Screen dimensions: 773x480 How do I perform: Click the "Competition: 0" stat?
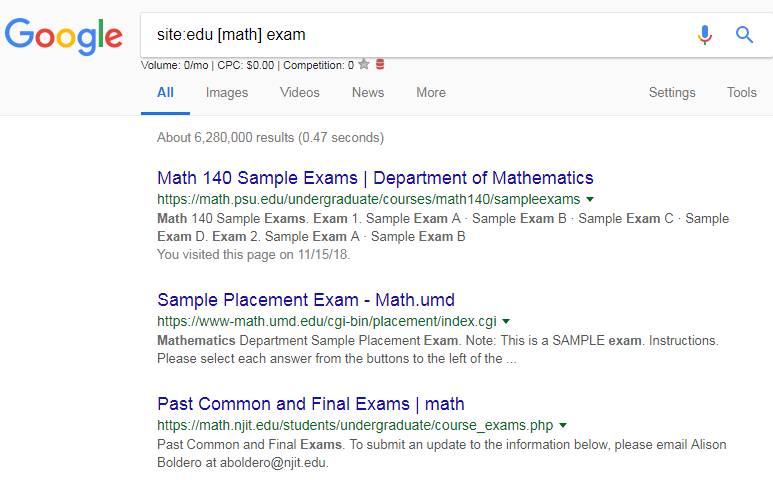318,65
